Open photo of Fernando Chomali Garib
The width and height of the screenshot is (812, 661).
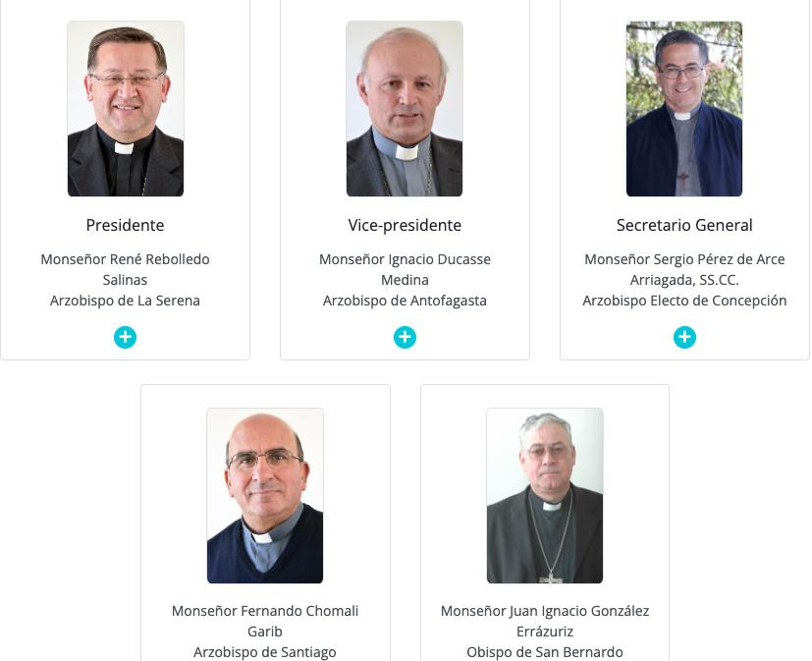(x=265, y=496)
